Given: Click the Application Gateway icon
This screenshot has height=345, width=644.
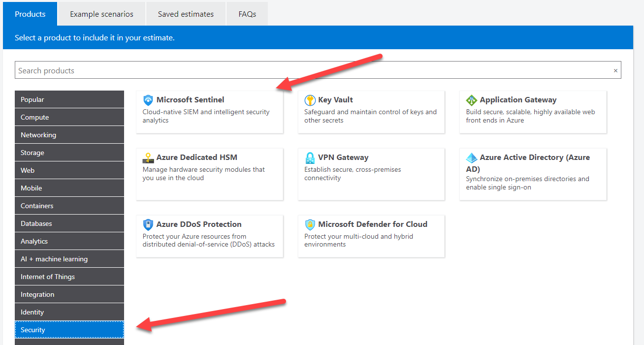Looking at the screenshot, I should [x=472, y=99].
